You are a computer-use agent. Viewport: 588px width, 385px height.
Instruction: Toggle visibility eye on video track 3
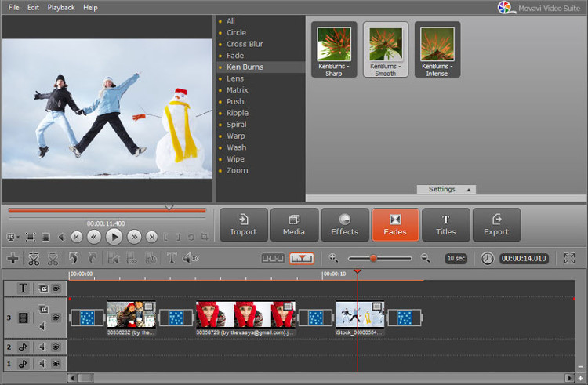56,318
